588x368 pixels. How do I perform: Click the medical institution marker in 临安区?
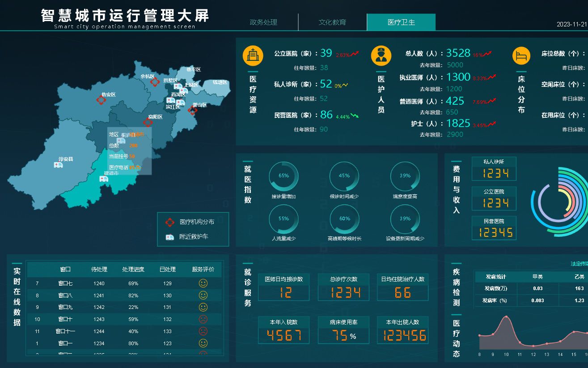coord(102,100)
